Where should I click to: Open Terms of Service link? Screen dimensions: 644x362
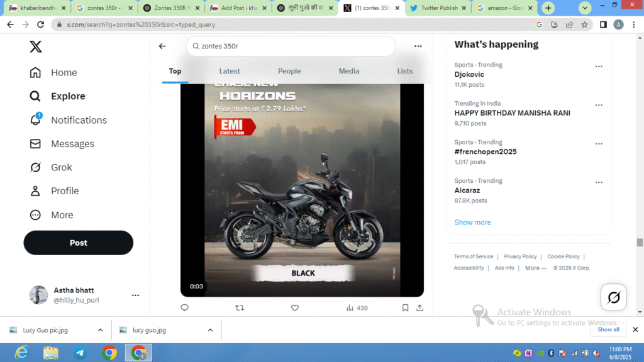(x=473, y=256)
